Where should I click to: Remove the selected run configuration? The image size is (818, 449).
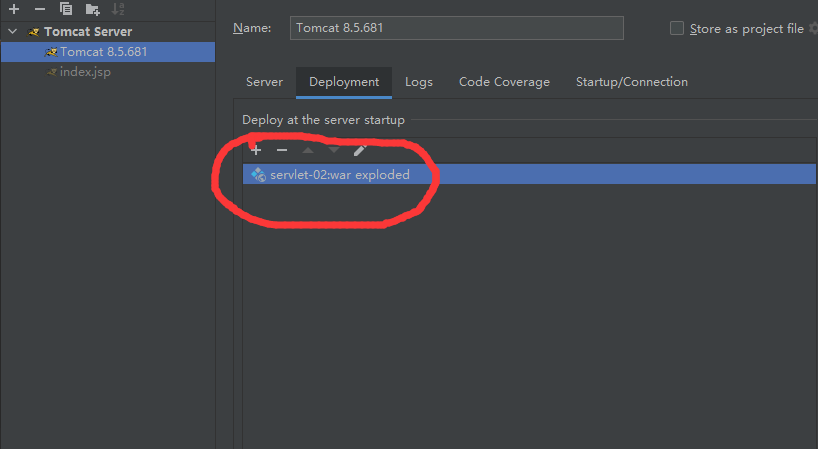pos(40,9)
